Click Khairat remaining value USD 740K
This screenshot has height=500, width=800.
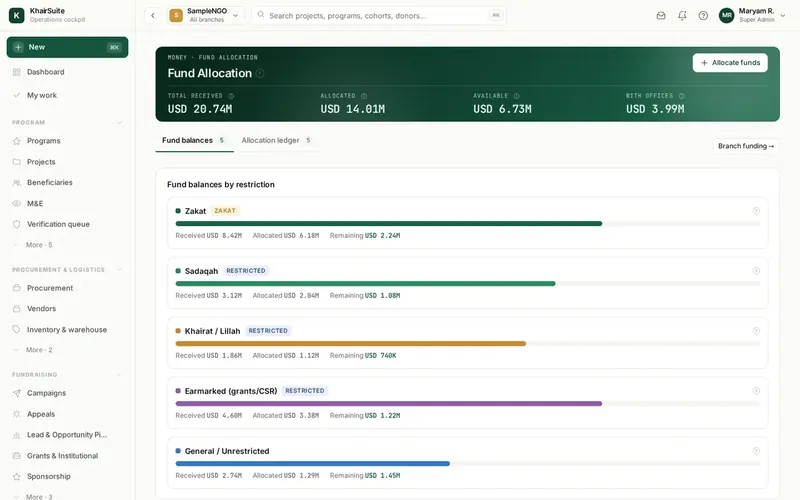tap(381, 356)
